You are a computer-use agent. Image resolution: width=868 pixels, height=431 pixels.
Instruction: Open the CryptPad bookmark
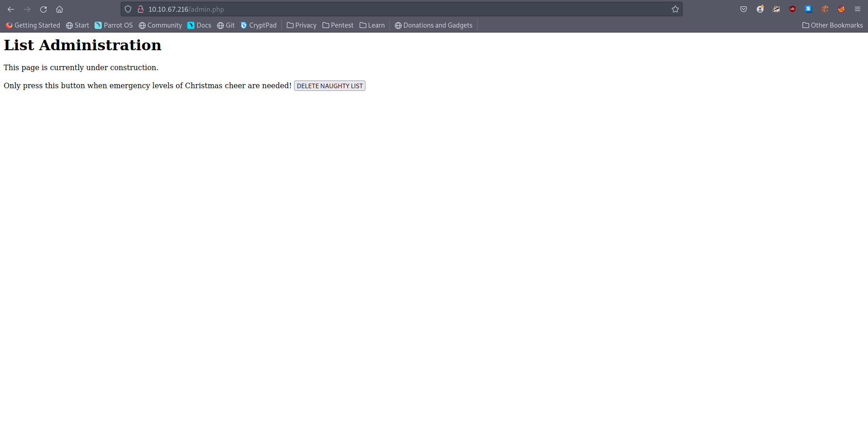click(x=258, y=25)
